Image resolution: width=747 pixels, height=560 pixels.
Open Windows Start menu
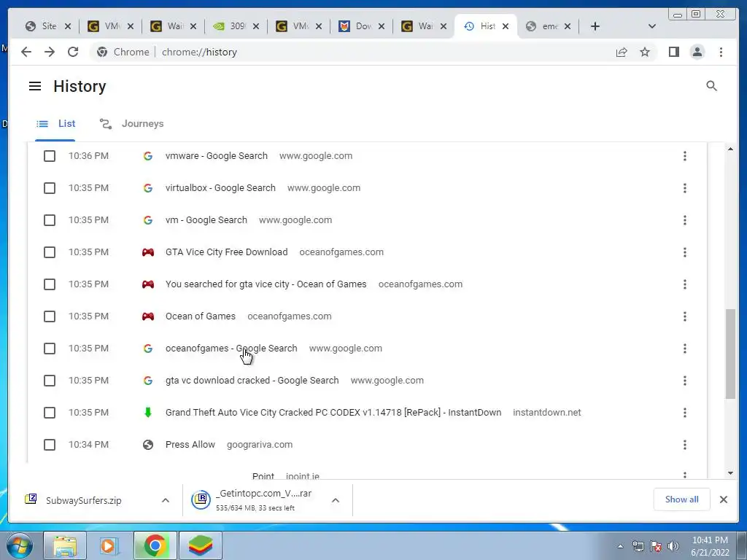[x=20, y=545]
